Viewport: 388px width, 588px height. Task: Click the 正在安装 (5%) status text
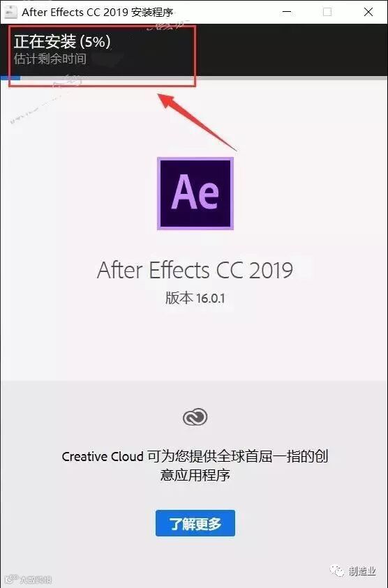[x=62, y=42]
